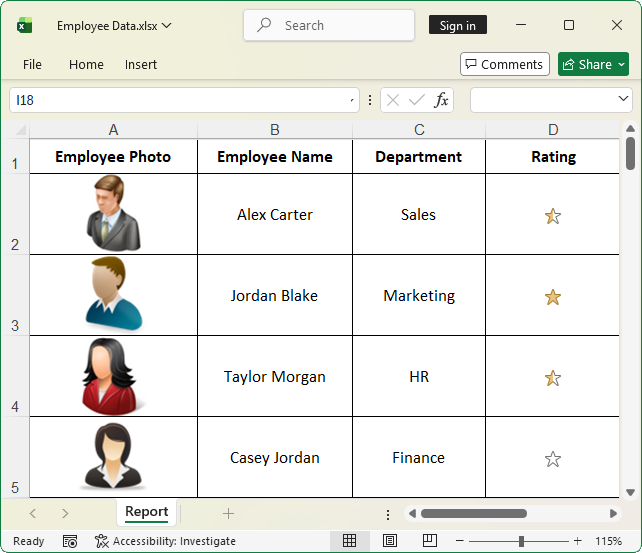Click the Taylor Morgan cell
Viewport: 642px width, 553px height.
pyautogui.click(x=275, y=376)
